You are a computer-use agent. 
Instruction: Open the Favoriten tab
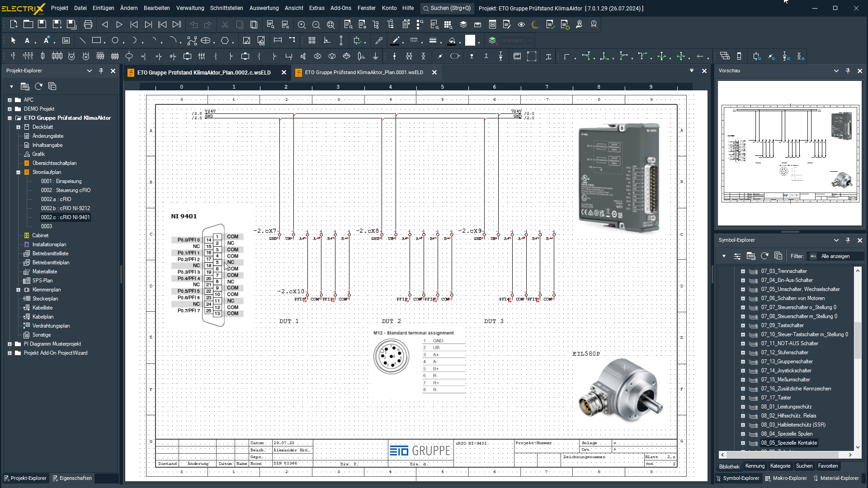828,466
